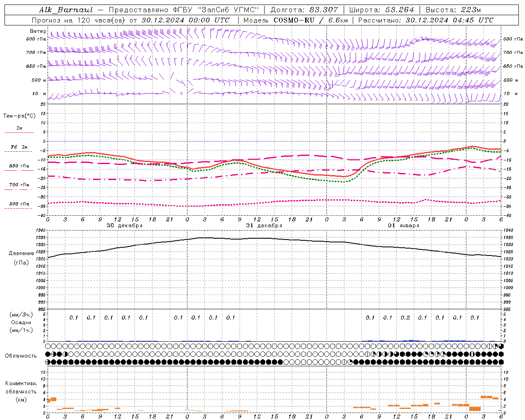525x420 pixels.
Task: Click the 30 декабря date label
Action: [x=124, y=226]
